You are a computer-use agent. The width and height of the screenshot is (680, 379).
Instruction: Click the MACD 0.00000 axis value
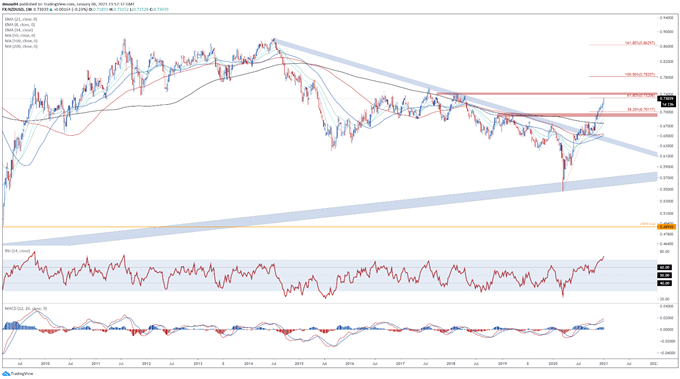click(x=667, y=329)
